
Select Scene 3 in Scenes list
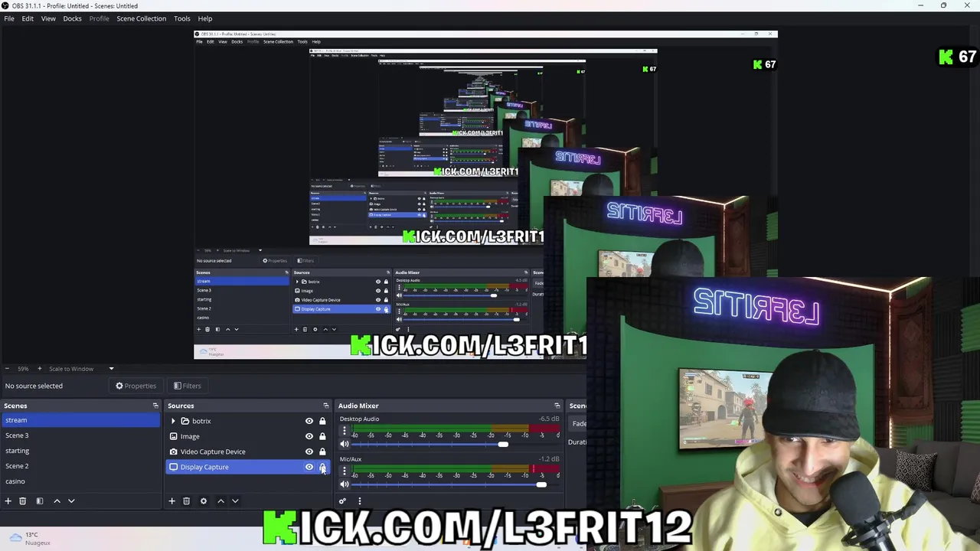(x=81, y=435)
